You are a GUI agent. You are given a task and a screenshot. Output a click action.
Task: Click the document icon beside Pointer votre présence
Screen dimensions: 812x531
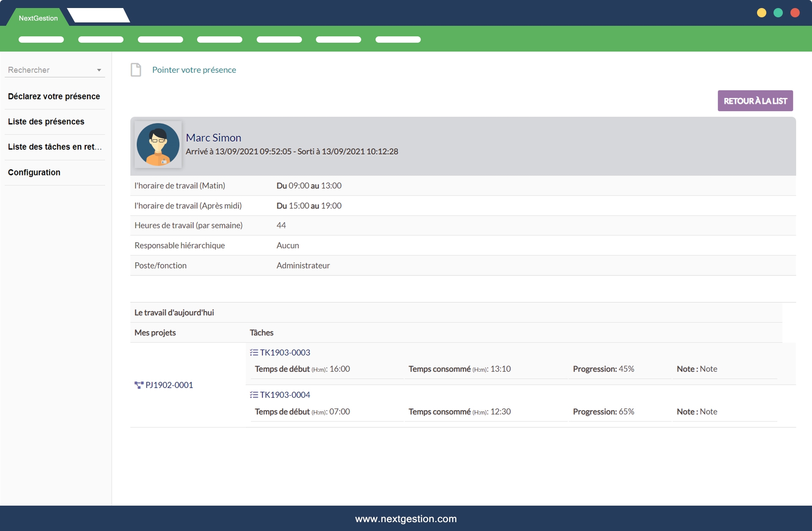pyautogui.click(x=136, y=70)
